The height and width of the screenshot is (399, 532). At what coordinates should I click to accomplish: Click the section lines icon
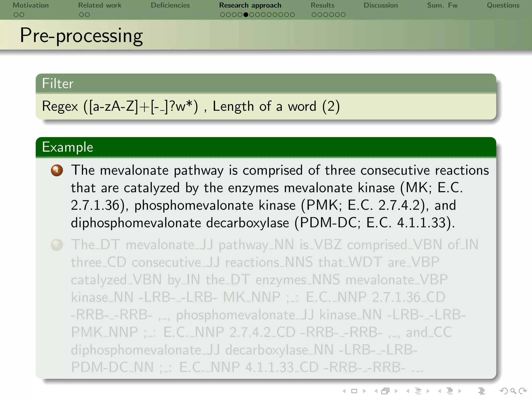(450, 391)
